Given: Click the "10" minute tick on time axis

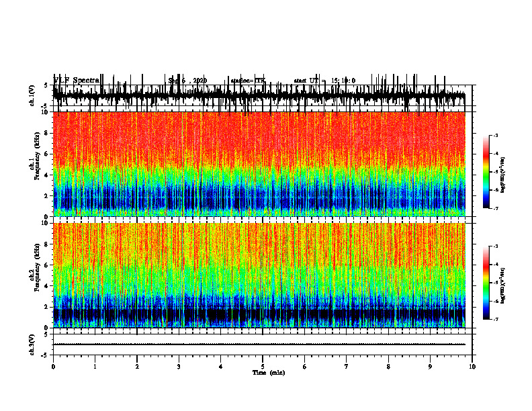Looking at the screenshot, I should [472, 367].
